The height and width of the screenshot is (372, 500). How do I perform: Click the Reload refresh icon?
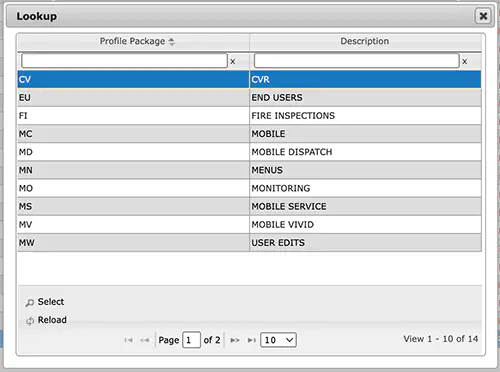click(x=30, y=321)
